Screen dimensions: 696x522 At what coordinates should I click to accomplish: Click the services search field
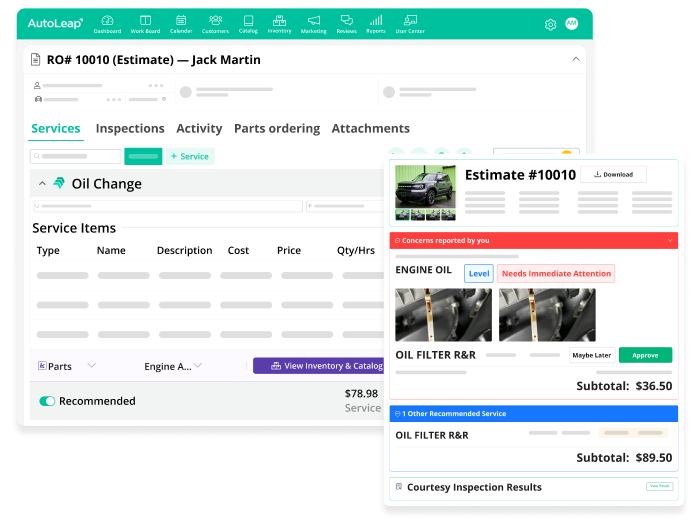coord(75,156)
